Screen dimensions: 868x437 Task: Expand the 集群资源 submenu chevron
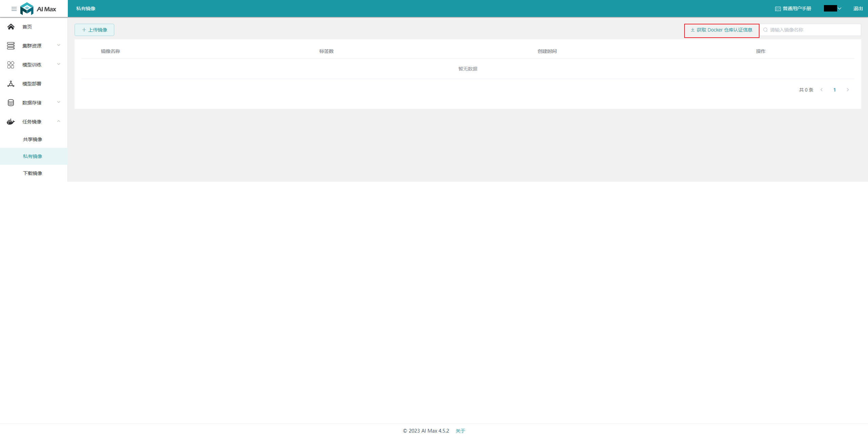pos(59,45)
